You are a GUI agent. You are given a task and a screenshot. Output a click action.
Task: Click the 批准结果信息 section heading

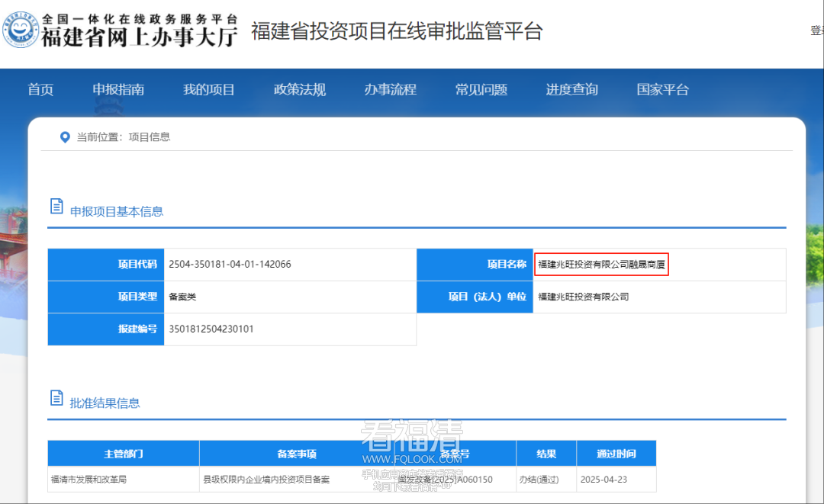105,403
